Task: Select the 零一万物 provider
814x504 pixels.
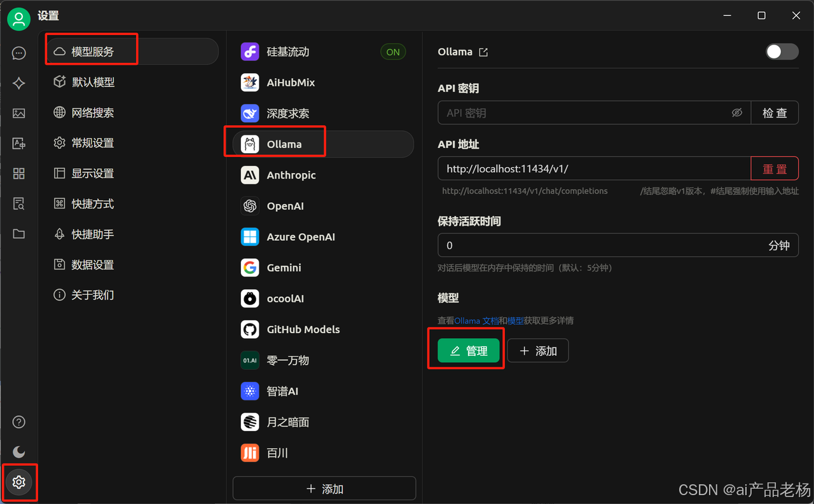Action: tap(323, 360)
